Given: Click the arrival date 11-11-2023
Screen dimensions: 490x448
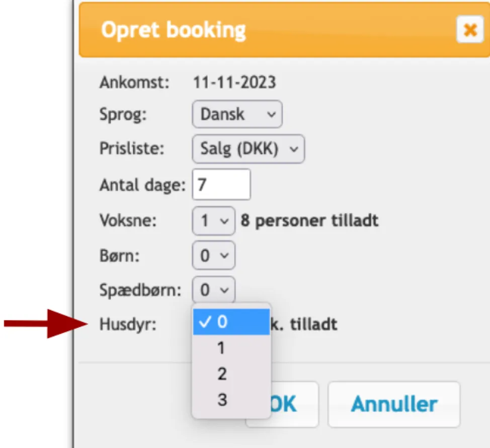Looking at the screenshot, I should click(x=234, y=82).
